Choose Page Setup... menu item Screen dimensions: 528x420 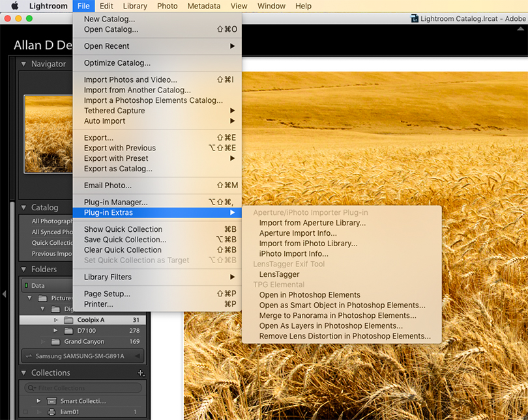[x=157, y=294]
